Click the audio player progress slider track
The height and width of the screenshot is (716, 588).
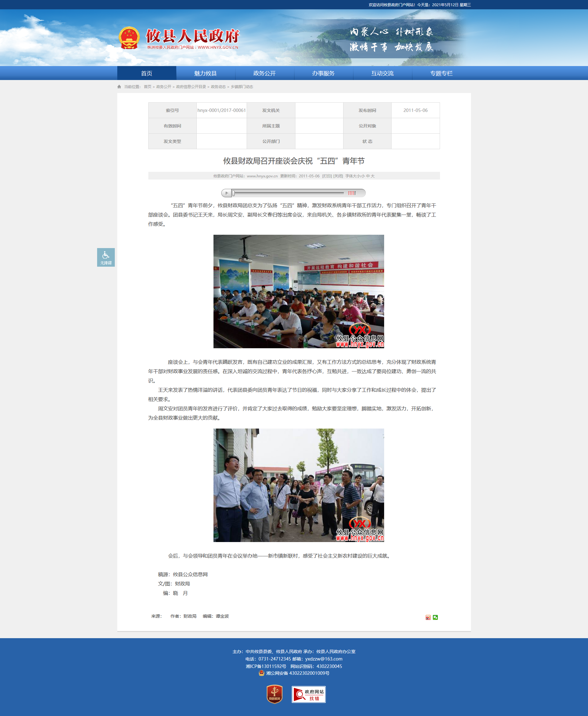click(x=288, y=193)
